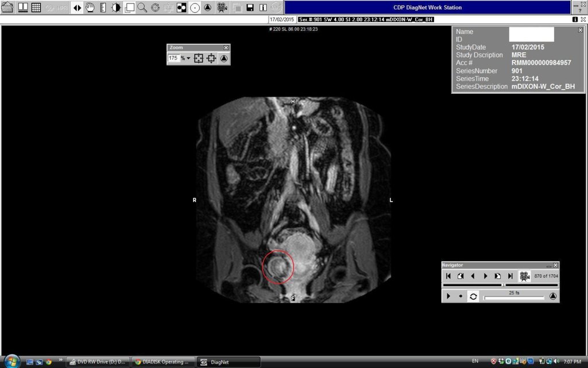Toggle the invert black-white image icon
Viewport: 588px width, 368px height.
[181, 7]
